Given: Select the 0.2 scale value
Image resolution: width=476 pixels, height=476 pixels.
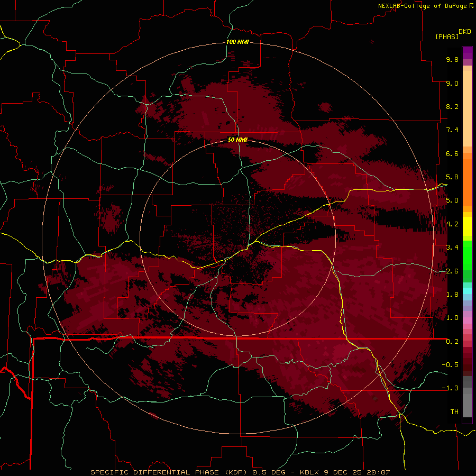Looking at the screenshot, I should 452,342.
